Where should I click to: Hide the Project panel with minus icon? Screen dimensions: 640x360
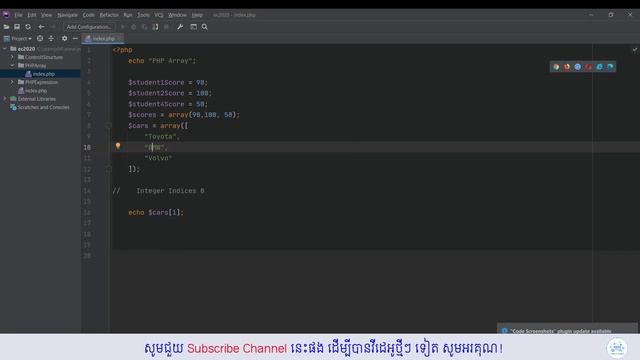pos(75,38)
